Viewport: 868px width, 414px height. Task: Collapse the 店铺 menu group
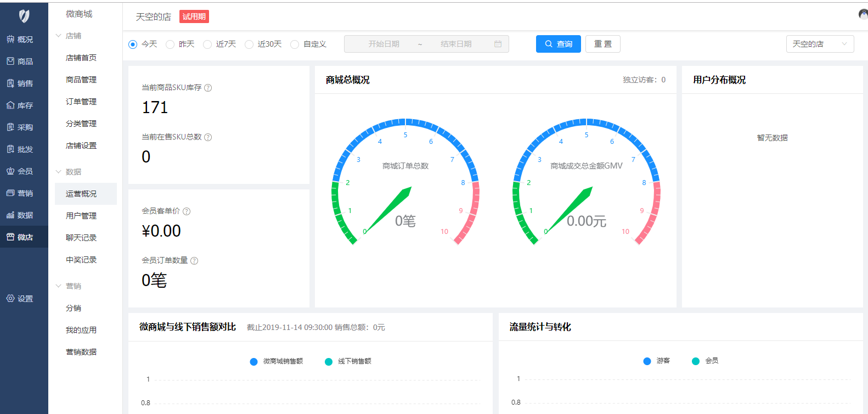[x=59, y=36]
